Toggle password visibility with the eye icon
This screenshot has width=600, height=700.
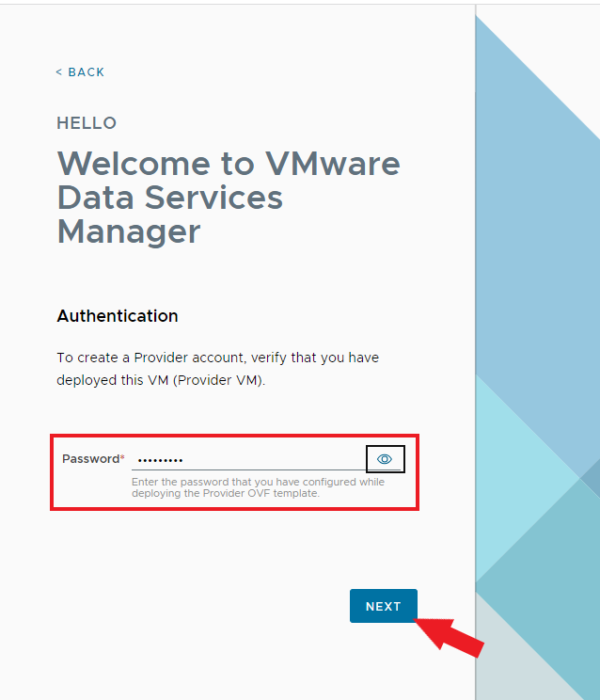coord(385,459)
